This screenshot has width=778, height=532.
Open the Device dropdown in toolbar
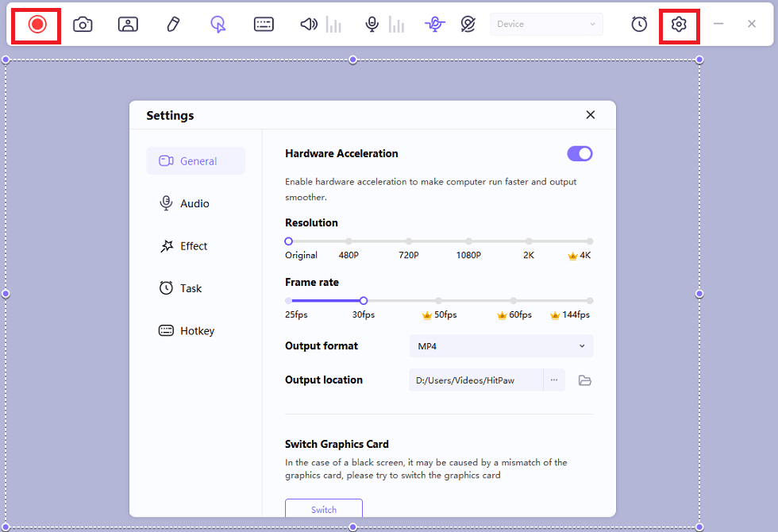coord(546,25)
